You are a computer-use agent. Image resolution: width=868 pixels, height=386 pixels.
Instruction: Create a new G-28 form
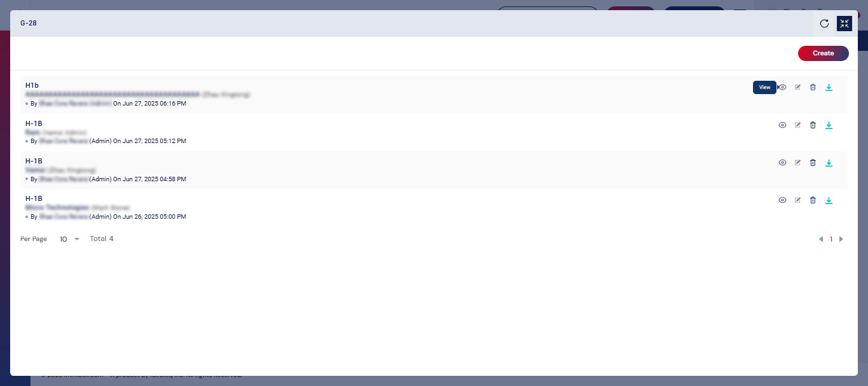pos(823,53)
